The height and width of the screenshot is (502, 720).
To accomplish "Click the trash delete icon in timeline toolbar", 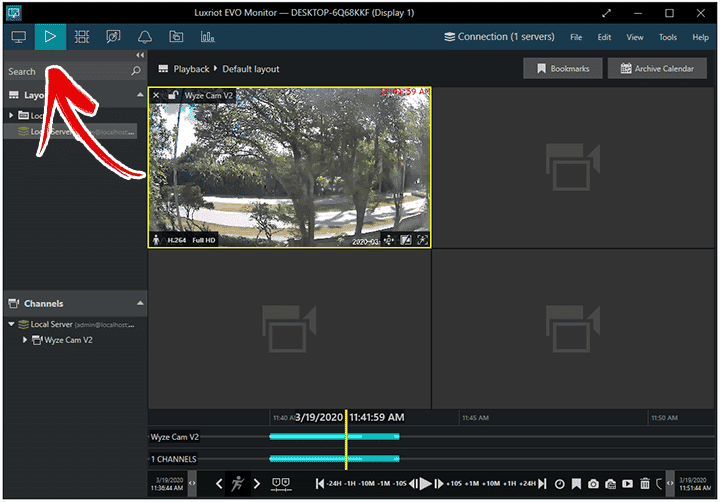I will click(645, 484).
